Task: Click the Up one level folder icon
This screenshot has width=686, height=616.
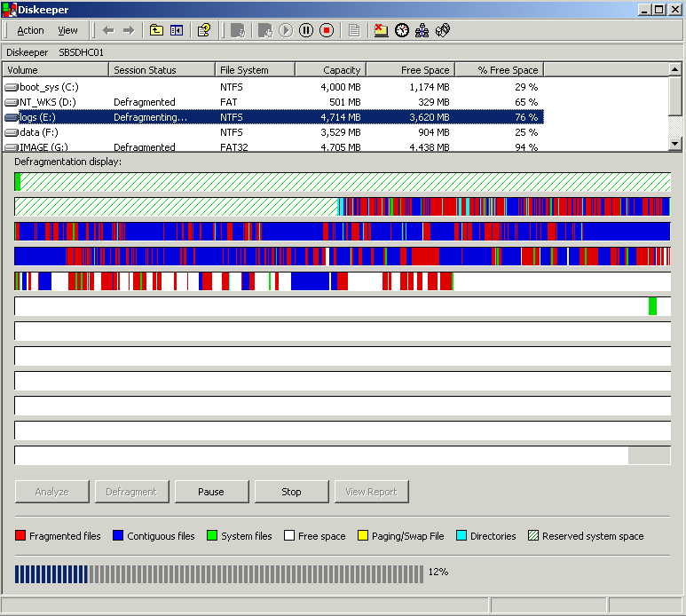Action: click(x=156, y=31)
